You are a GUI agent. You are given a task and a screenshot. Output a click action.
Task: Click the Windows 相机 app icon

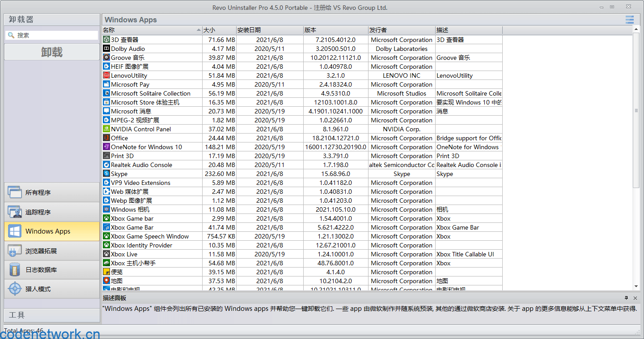click(x=106, y=209)
